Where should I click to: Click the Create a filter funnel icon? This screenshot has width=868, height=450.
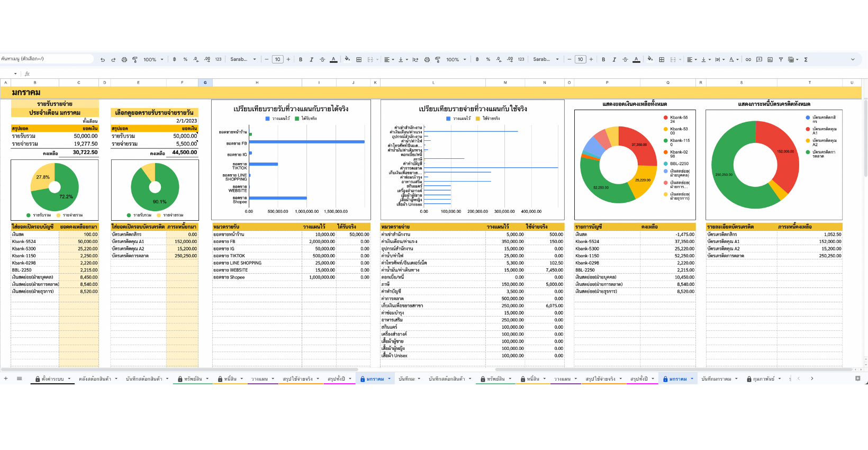point(781,60)
